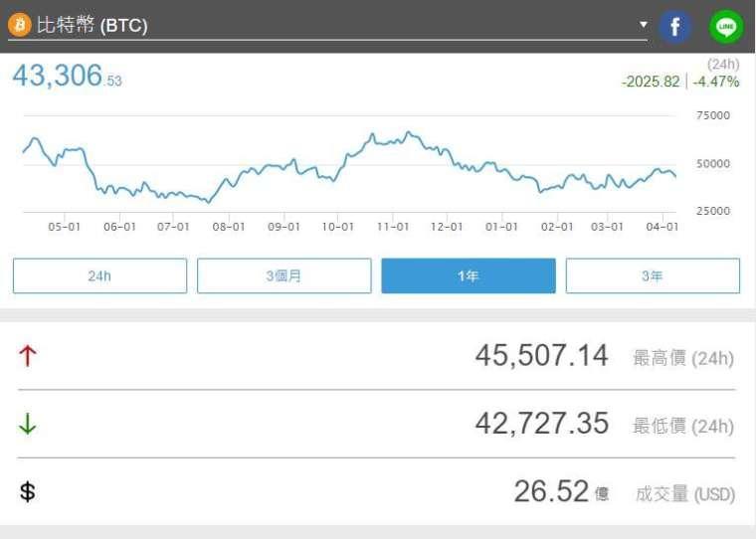
Task: Click the November peak on the price line
Action: point(407,132)
